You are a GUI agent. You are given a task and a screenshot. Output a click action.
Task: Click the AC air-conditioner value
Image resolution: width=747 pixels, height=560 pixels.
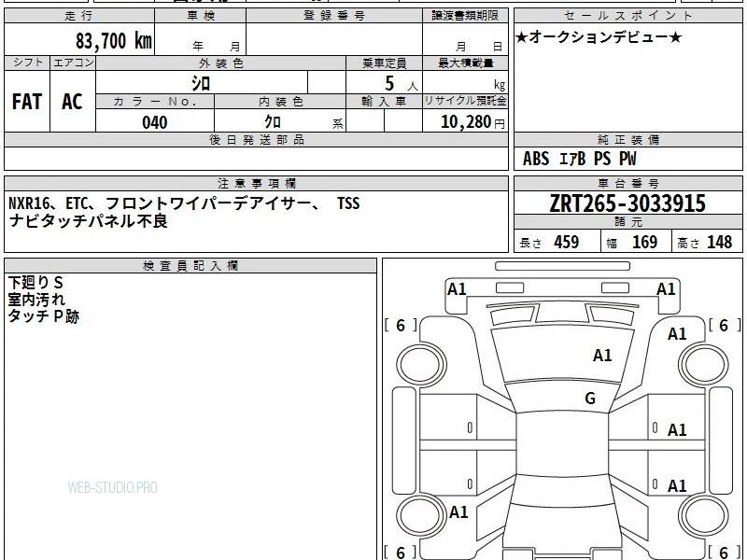coord(73,102)
